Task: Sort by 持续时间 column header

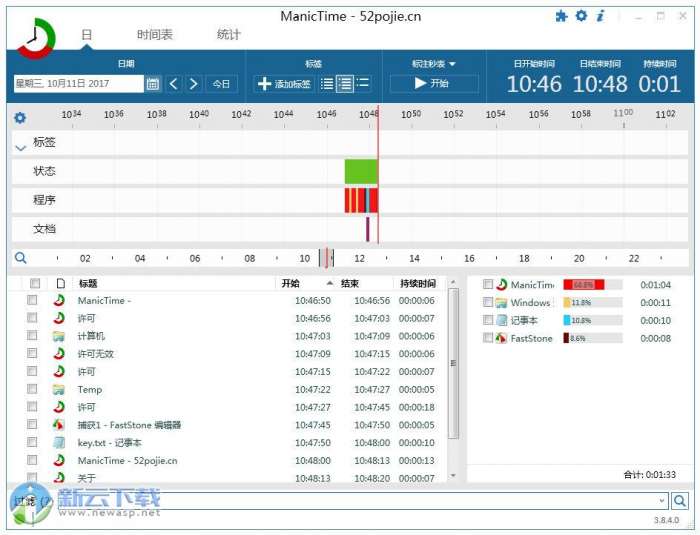Action: pos(418,283)
